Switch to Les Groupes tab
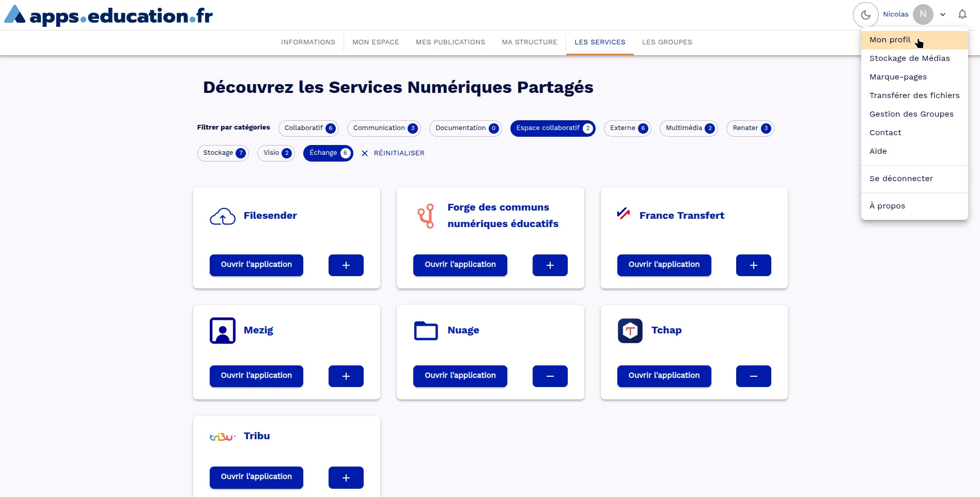980x497 pixels. click(667, 42)
